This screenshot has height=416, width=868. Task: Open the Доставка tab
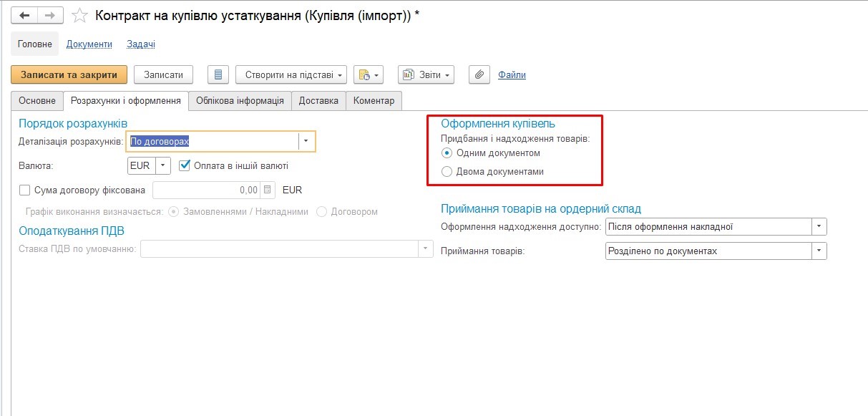318,101
